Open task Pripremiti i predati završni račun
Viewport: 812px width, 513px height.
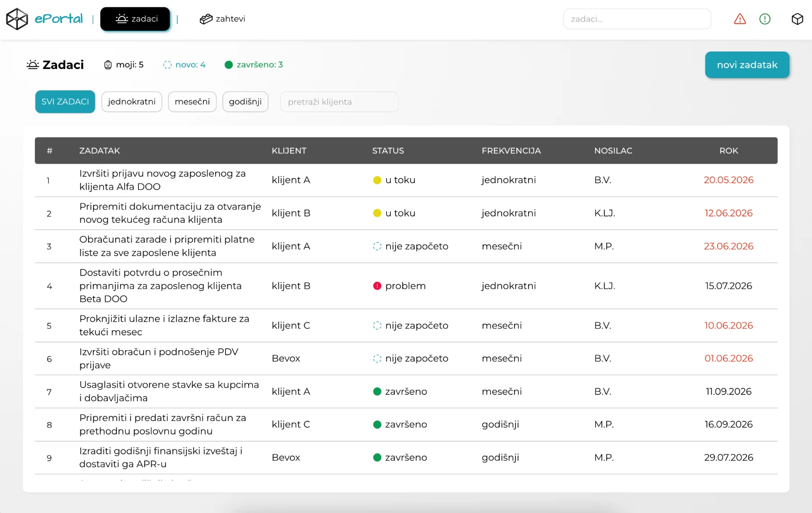163,425
